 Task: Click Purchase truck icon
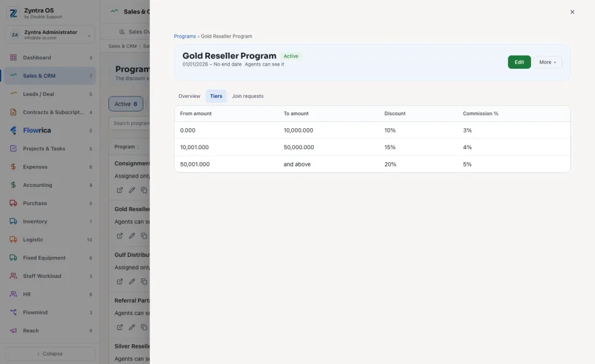click(x=13, y=203)
